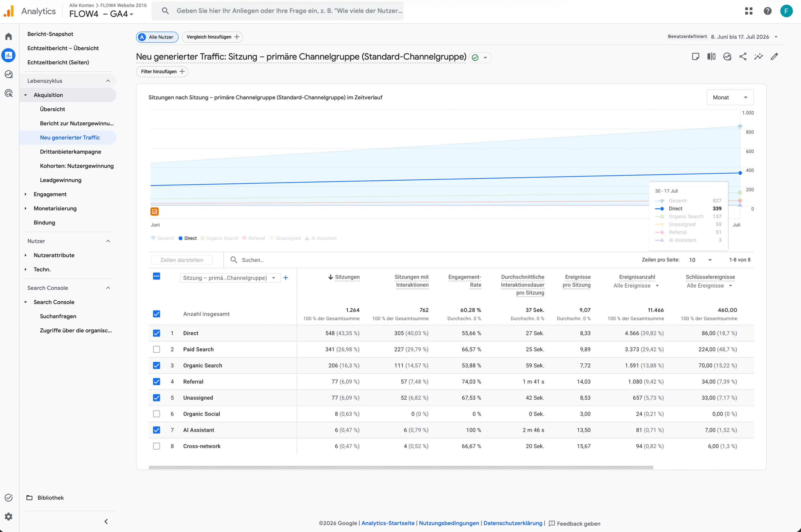Open the FLOW4 – GA4 property selector

click(101, 14)
